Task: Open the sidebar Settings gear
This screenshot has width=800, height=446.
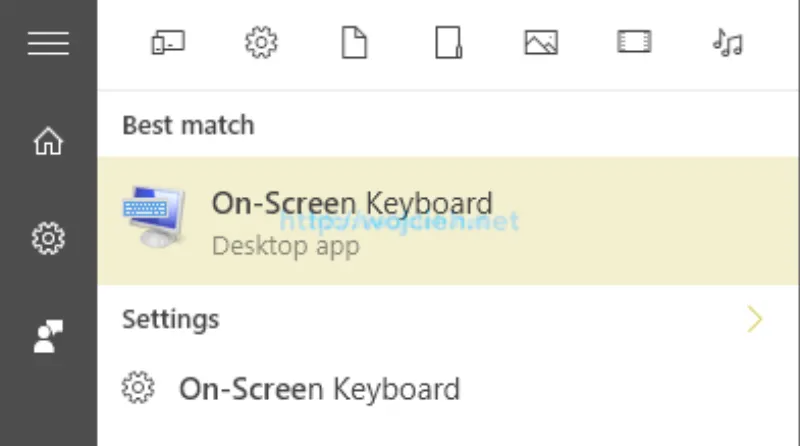Action: coord(48,239)
